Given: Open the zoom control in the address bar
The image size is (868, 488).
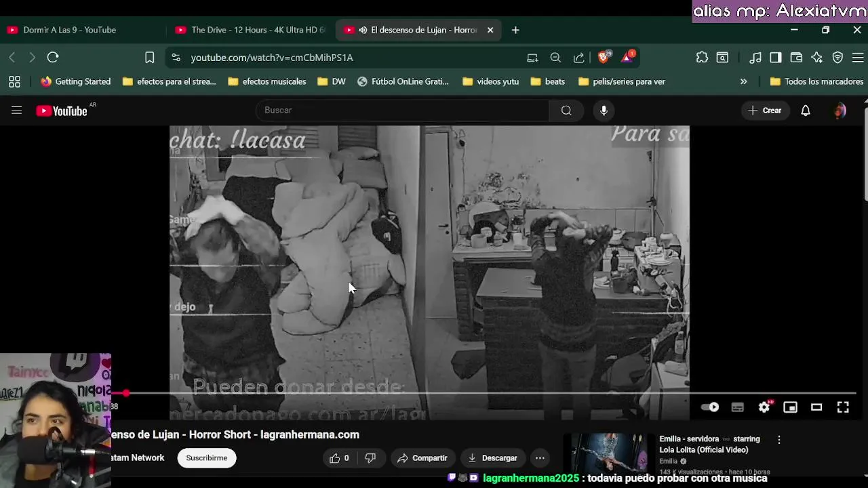Looking at the screenshot, I should [x=555, y=58].
